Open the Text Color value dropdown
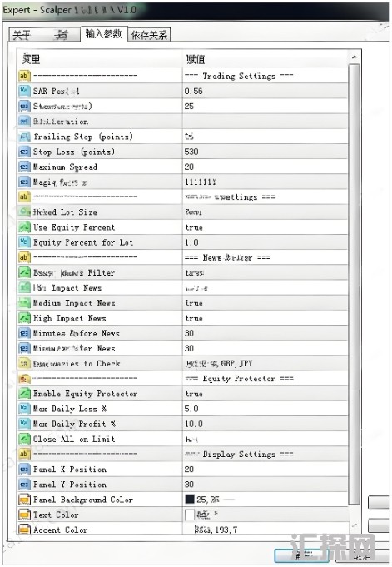The width and height of the screenshot is (392, 567). click(x=265, y=515)
